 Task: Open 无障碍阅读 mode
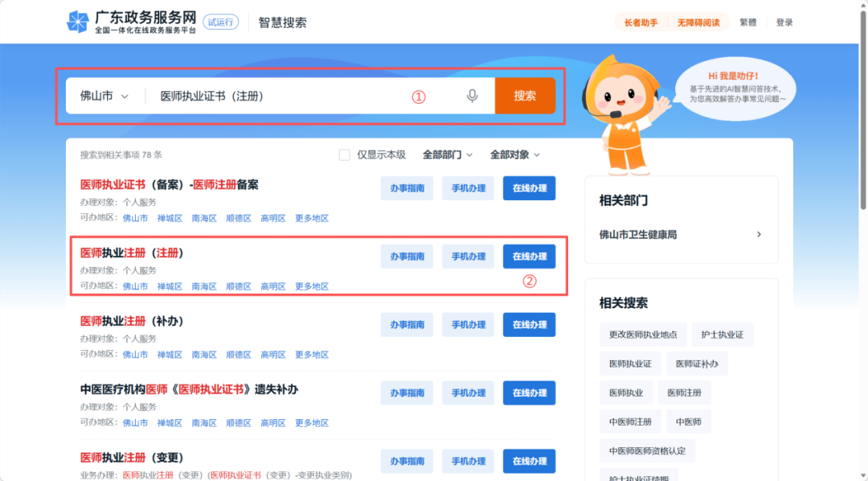tap(698, 23)
